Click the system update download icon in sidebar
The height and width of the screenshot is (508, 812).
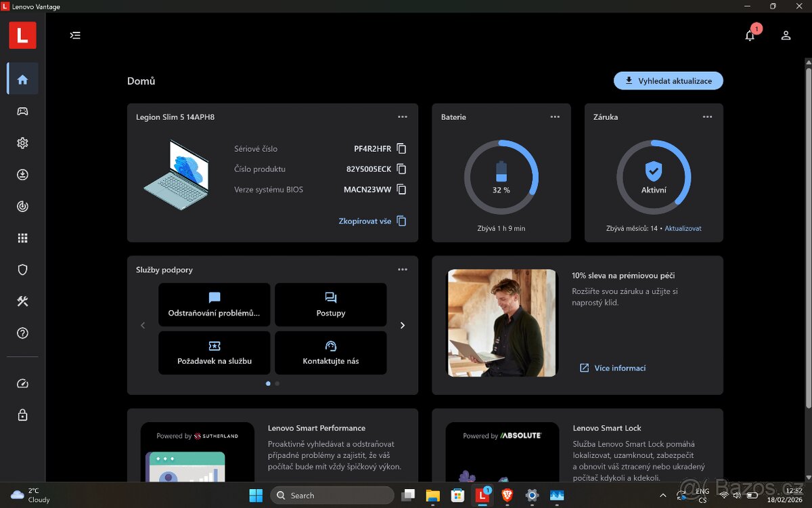pos(22,175)
